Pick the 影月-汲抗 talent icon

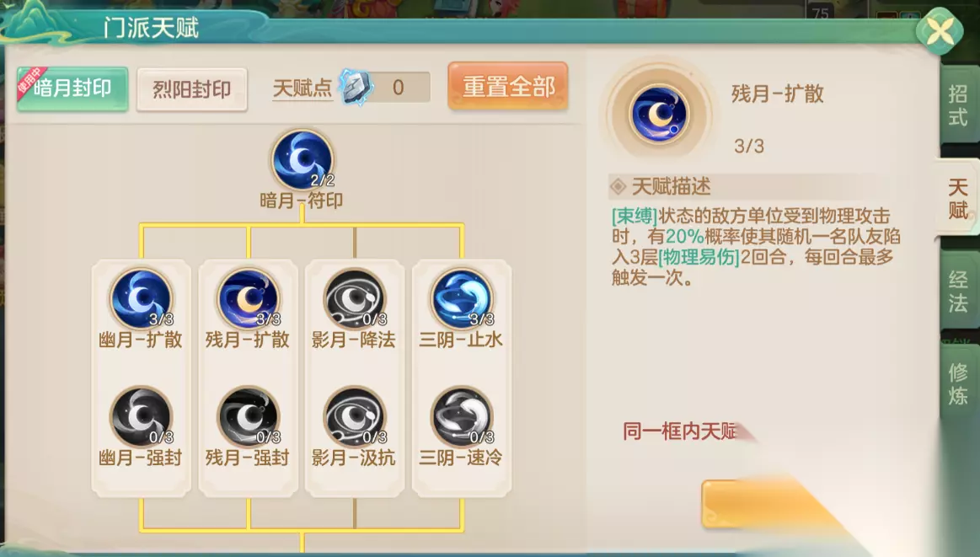pyautogui.click(x=355, y=417)
